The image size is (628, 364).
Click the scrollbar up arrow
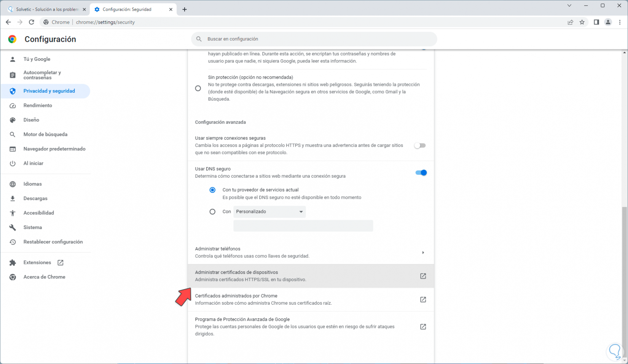pos(624,53)
